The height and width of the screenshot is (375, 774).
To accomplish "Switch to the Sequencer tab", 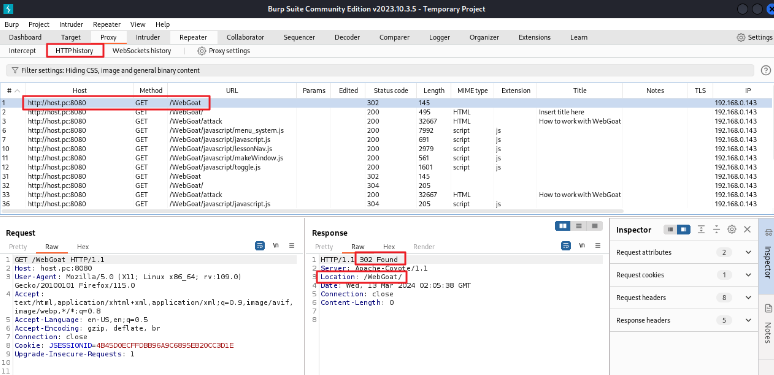I will click(x=300, y=38).
